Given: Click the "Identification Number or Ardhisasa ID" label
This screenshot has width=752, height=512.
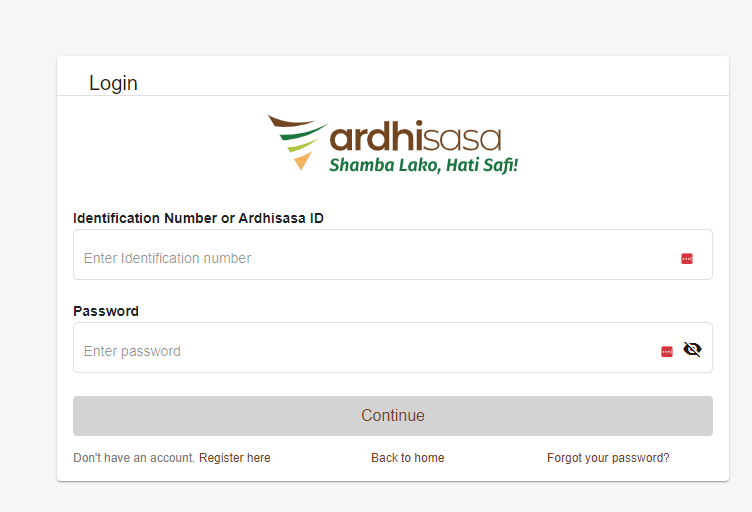Looking at the screenshot, I should (x=198, y=218).
